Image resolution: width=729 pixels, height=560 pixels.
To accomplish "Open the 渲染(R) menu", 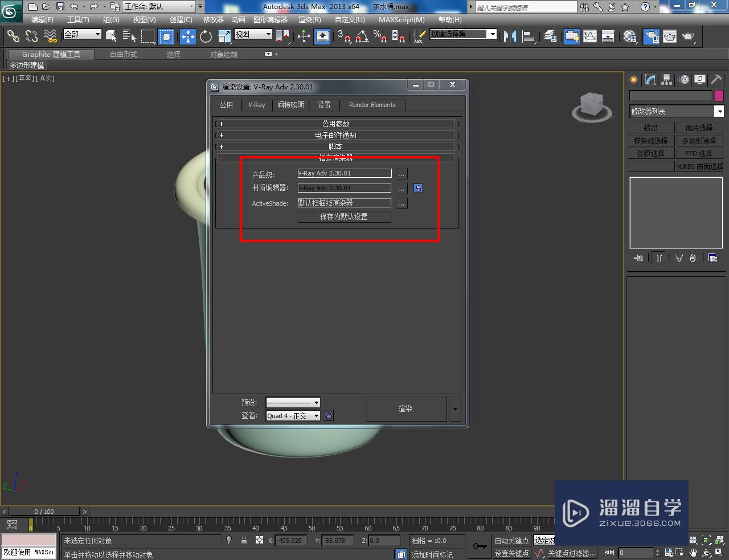I will pyautogui.click(x=310, y=19).
